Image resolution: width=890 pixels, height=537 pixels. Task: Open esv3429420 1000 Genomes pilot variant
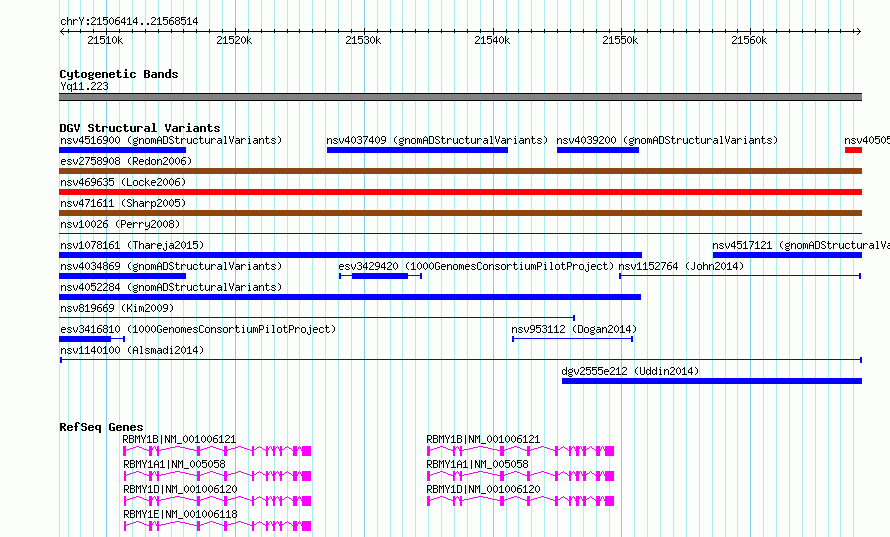(x=380, y=276)
